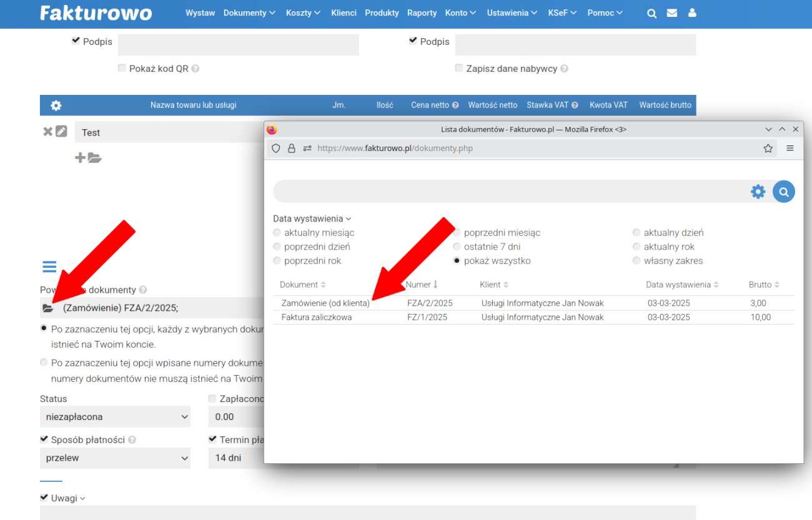Click the padlock site security icon

[291, 149]
